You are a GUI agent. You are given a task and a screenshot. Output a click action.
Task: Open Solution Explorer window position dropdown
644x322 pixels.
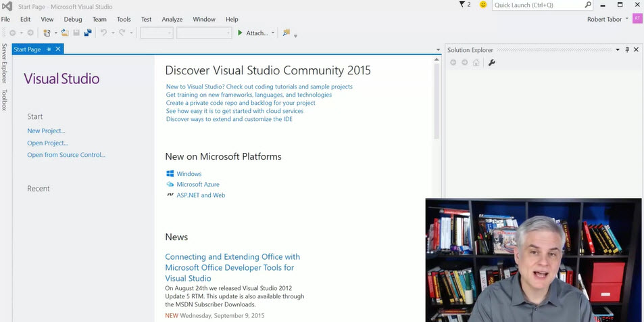tap(617, 50)
